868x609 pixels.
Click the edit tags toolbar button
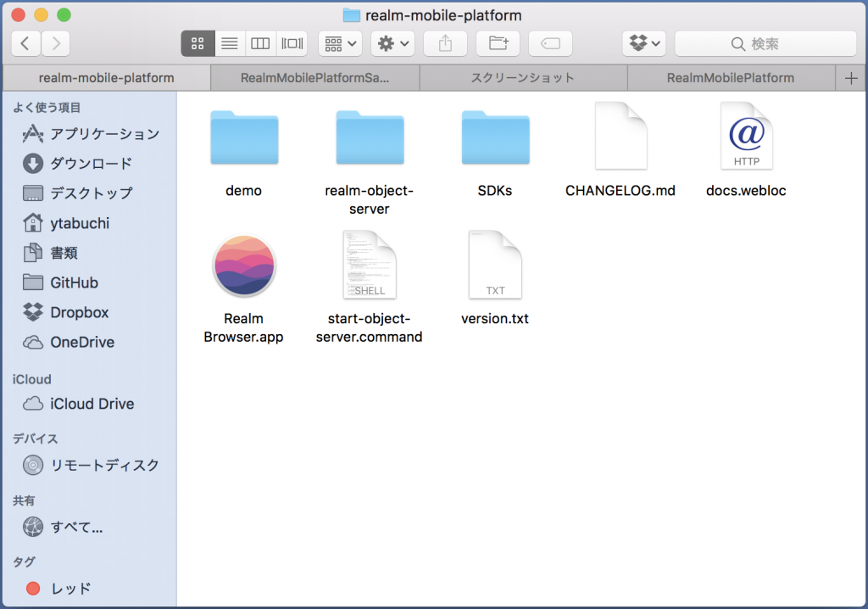550,43
